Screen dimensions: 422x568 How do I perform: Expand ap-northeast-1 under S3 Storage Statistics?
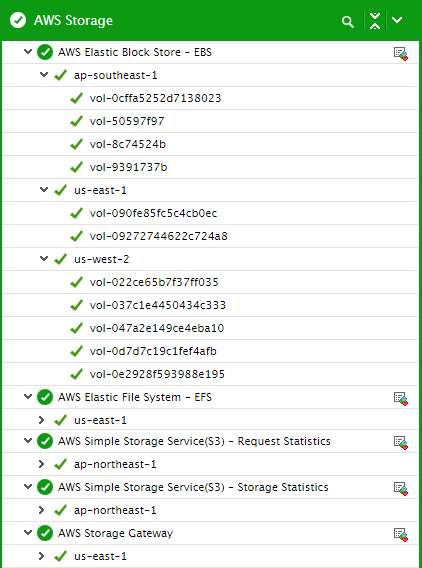pyautogui.click(x=41, y=510)
